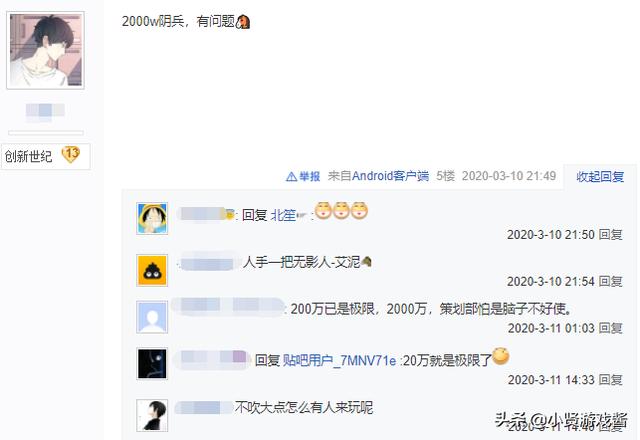Open the default gray silhouette avatar

152,317
